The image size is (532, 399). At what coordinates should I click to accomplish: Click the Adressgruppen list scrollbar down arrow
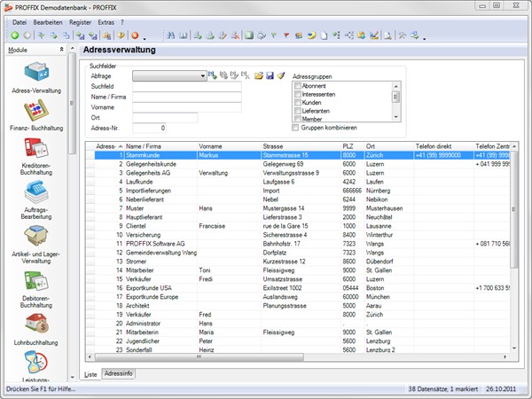pos(395,117)
